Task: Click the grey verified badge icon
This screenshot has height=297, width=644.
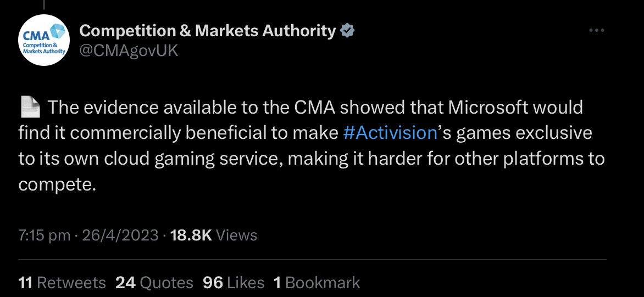Action: click(348, 31)
